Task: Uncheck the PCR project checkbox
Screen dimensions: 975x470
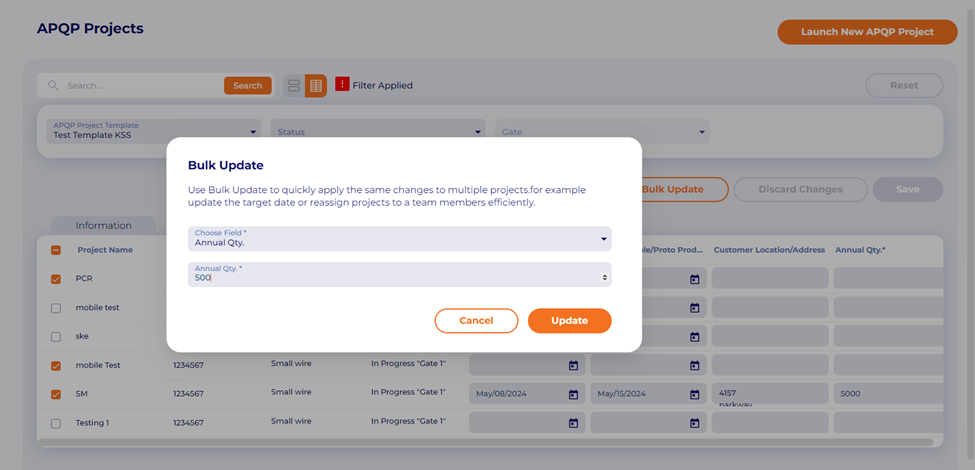Action: 56,279
